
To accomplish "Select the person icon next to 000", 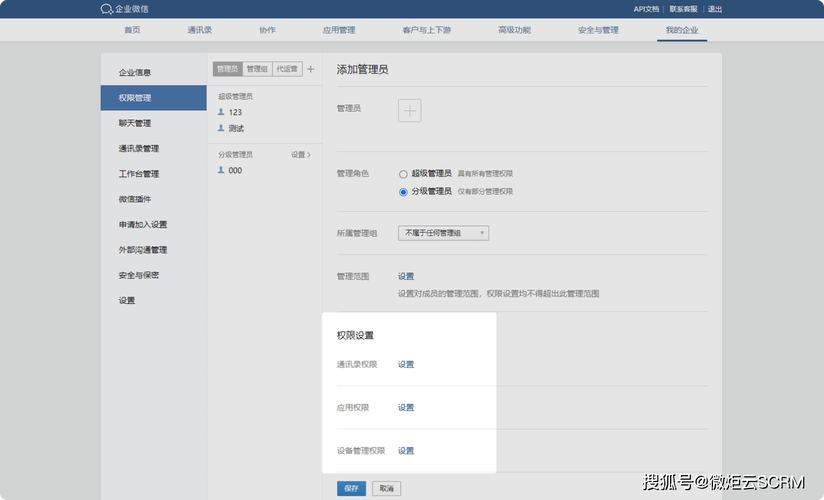I will tap(221, 170).
